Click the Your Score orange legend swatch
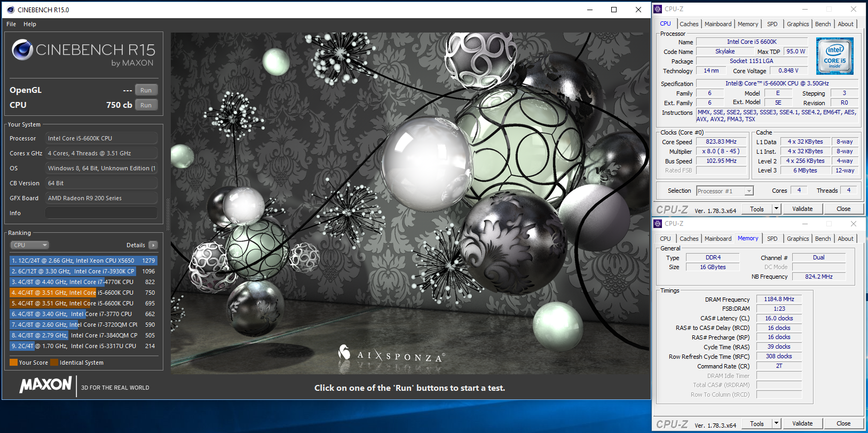The height and width of the screenshot is (433, 868). point(13,363)
